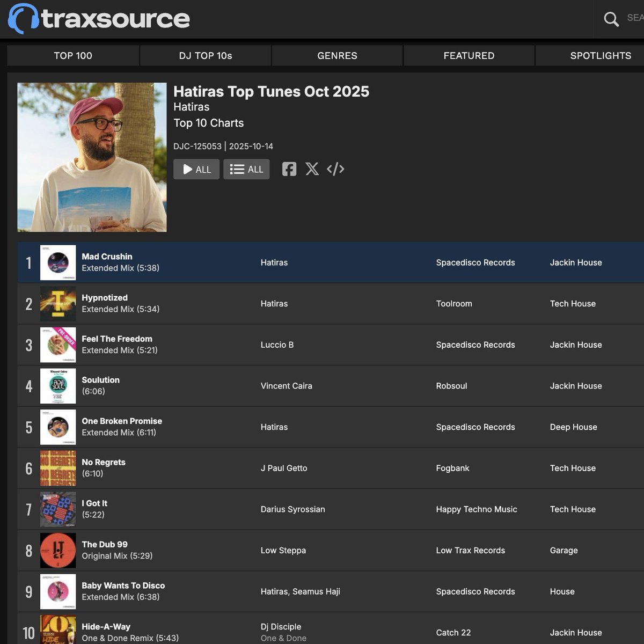Open Spacedisco Records label on Mad Crushin row
Viewport: 644px width, 644px height.
[x=475, y=262]
